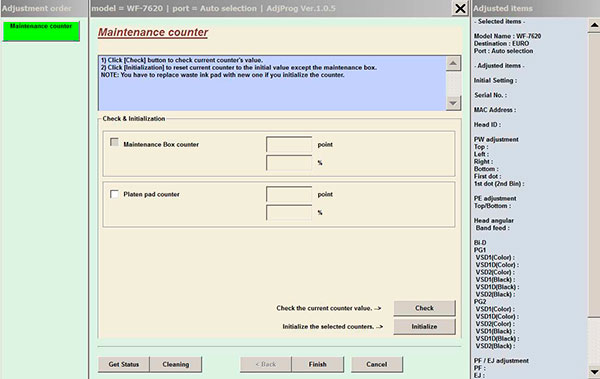Click the 'First dot :' entry
The height and width of the screenshot is (379, 600).
point(487,176)
